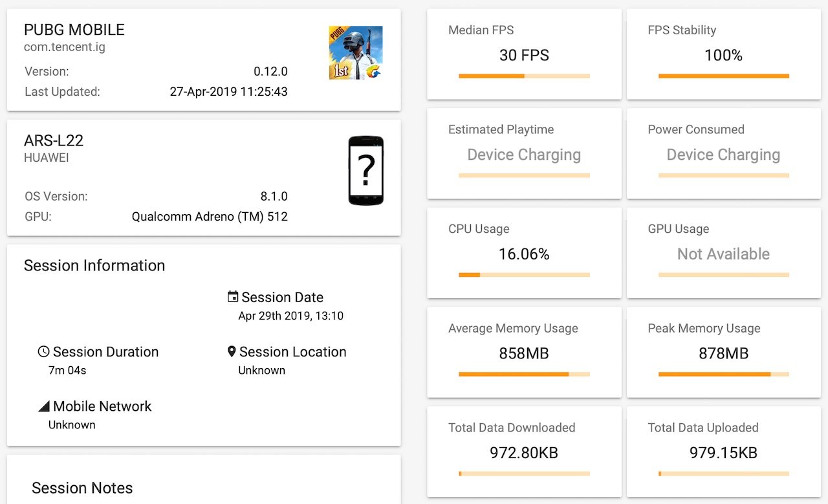Click the Session Information heading
The height and width of the screenshot is (504, 828).
pyautogui.click(x=94, y=265)
